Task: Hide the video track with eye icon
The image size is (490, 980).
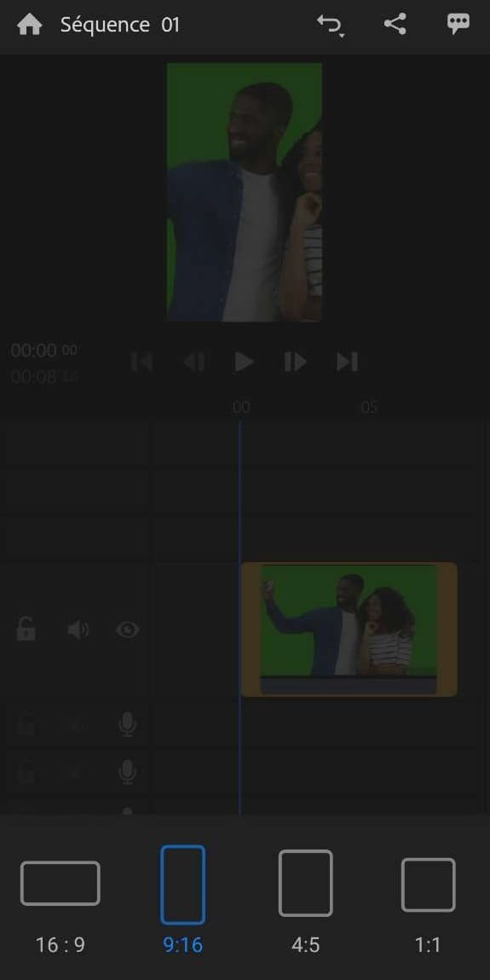Action: 127,630
